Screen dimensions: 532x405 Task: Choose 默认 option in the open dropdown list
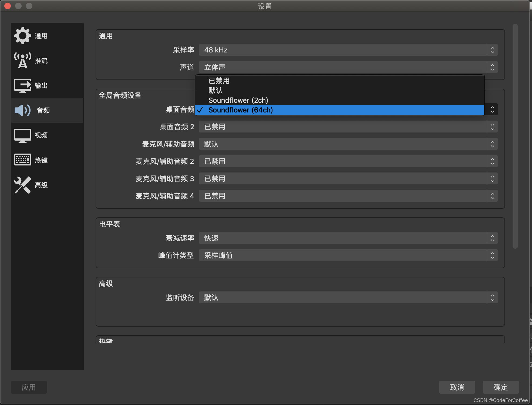215,90
